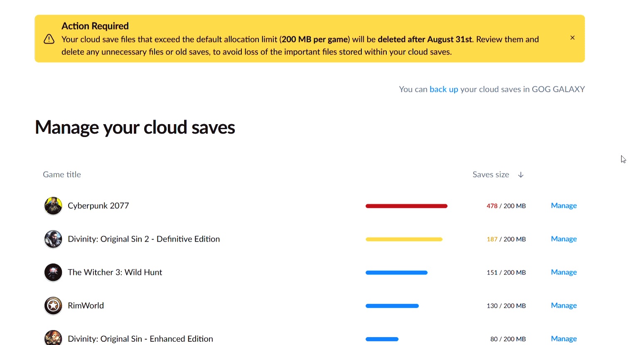Select The Witcher 3: Wild Hunt title

tap(115, 272)
